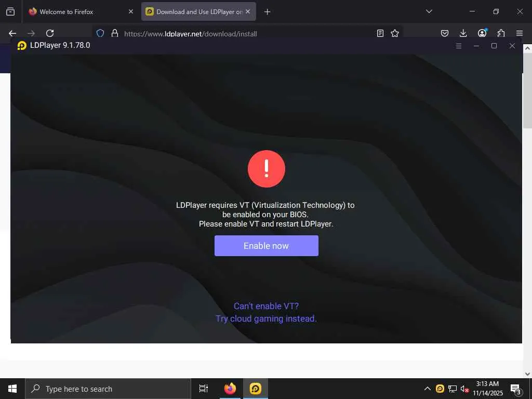This screenshot has width=532, height=399.
Task: Close the Firefox window
Action: pos(520,11)
